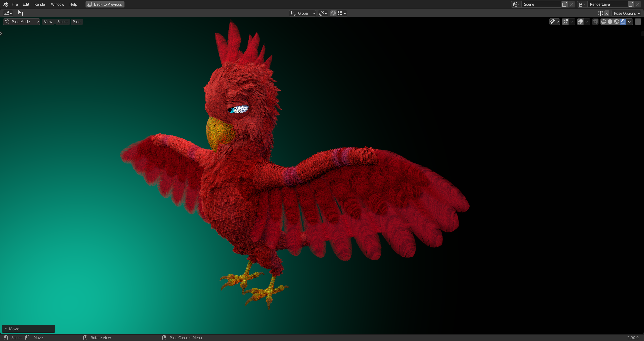Switch to wireframe viewport shading
Image resolution: width=644 pixels, height=341 pixels.
(604, 21)
